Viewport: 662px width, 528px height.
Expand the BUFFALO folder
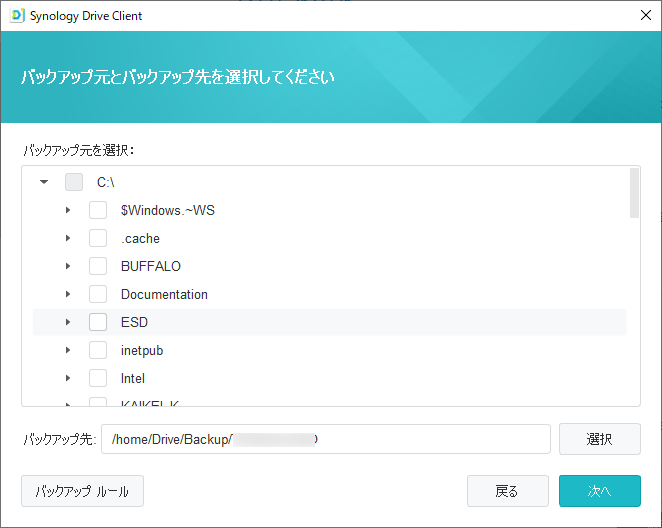(x=68, y=266)
